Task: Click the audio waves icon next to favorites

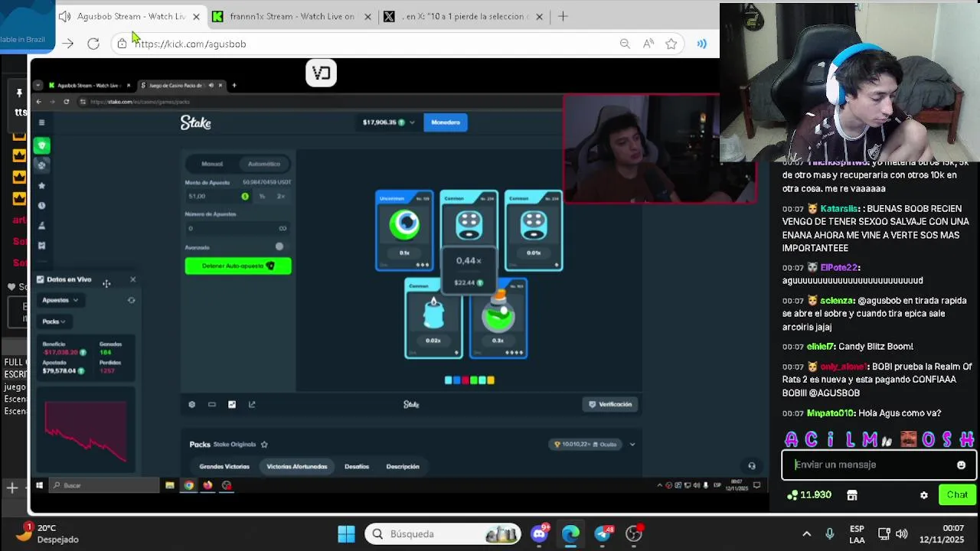Action: coord(701,44)
